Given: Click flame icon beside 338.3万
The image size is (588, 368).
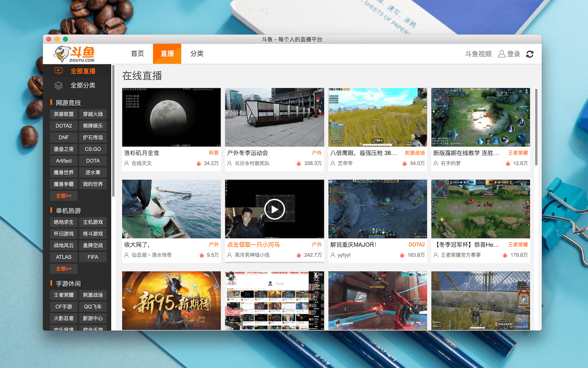Looking at the screenshot, I should tap(299, 163).
